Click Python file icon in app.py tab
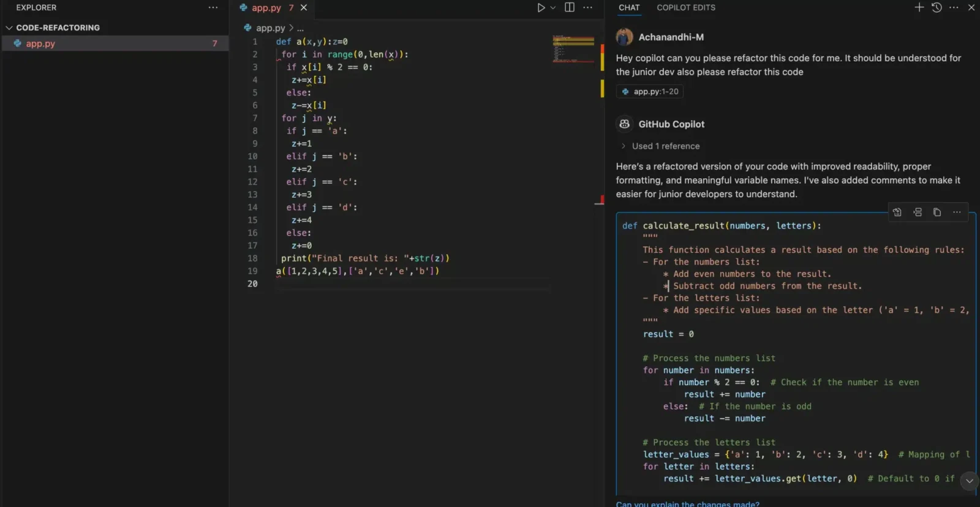980x507 pixels. pyautogui.click(x=243, y=7)
